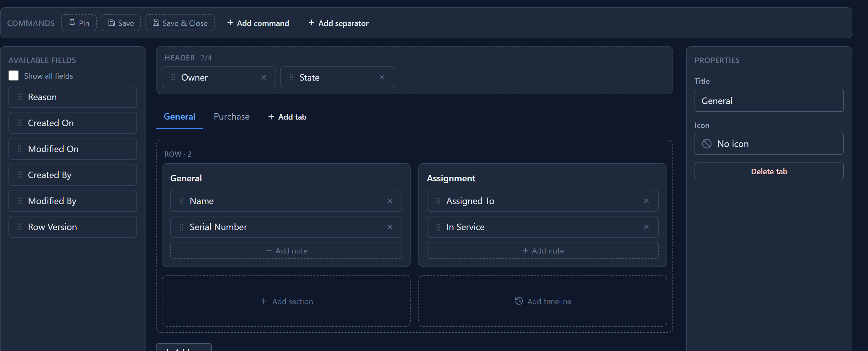Add a new command
This screenshot has height=351, width=868.
[258, 23]
